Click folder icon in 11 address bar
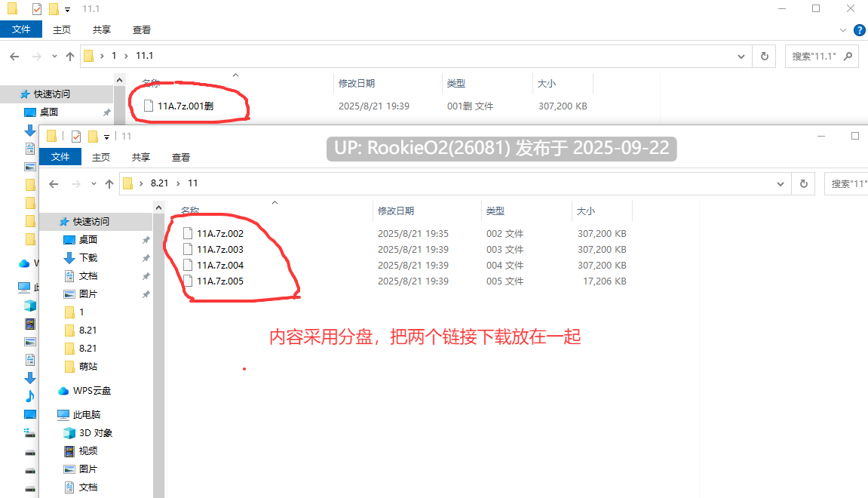The width and height of the screenshot is (868, 498). (x=128, y=183)
